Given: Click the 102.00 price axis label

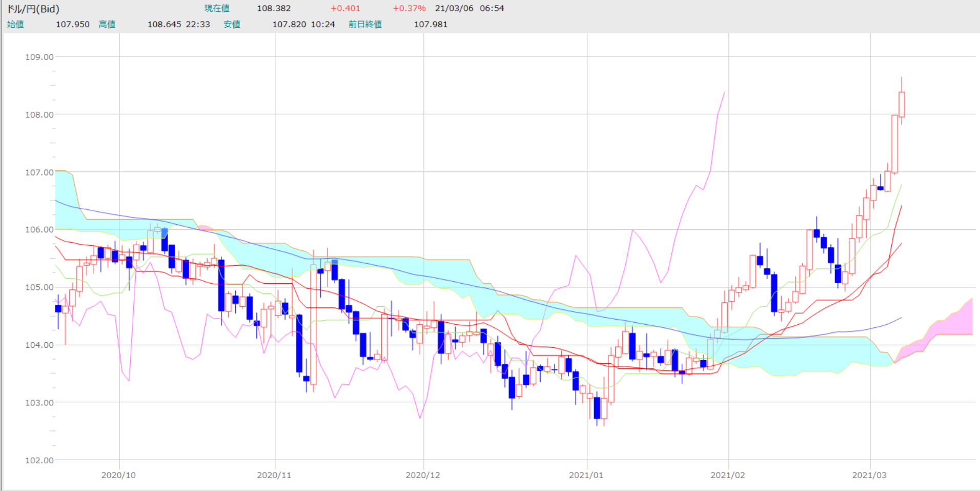Looking at the screenshot, I should coord(39,460).
